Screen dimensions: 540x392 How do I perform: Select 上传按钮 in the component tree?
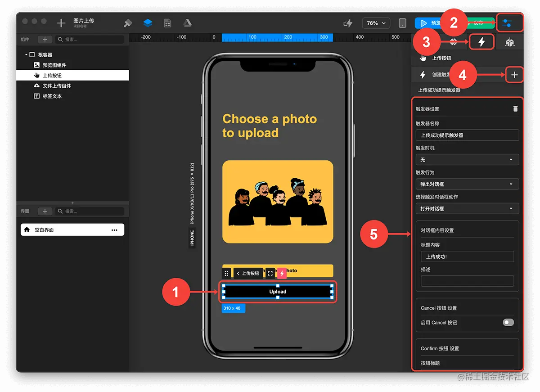pyautogui.click(x=72, y=76)
